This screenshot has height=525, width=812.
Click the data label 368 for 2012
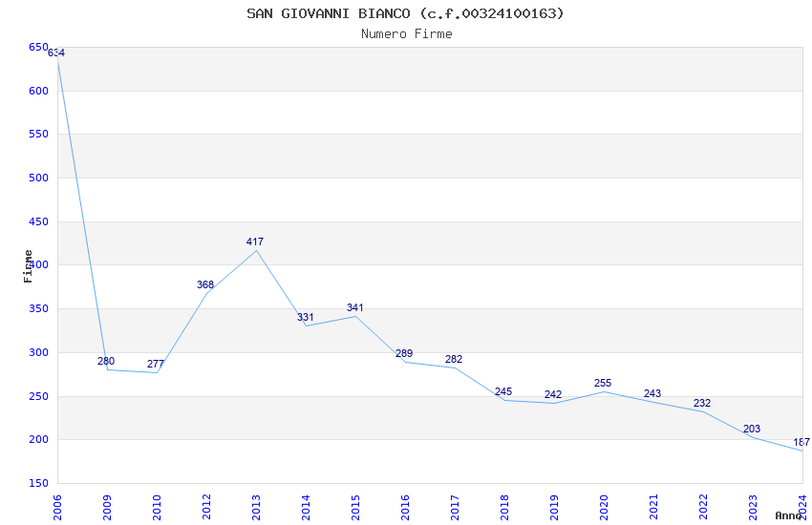(x=205, y=284)
